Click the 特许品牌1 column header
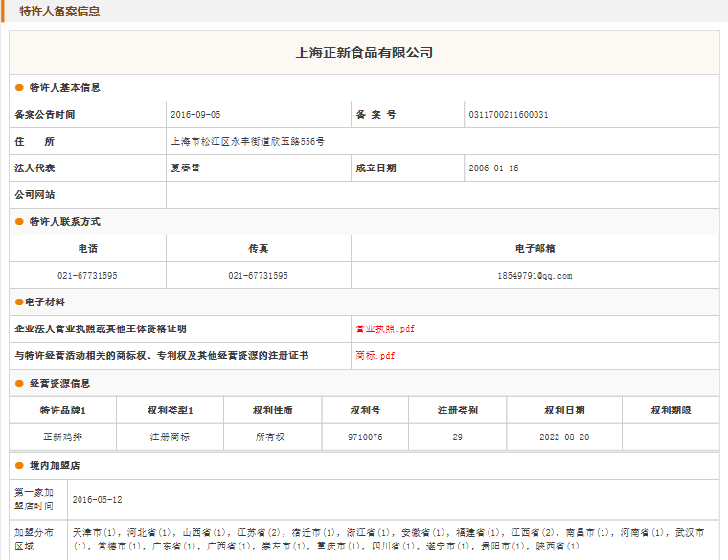 click(63, 411)
